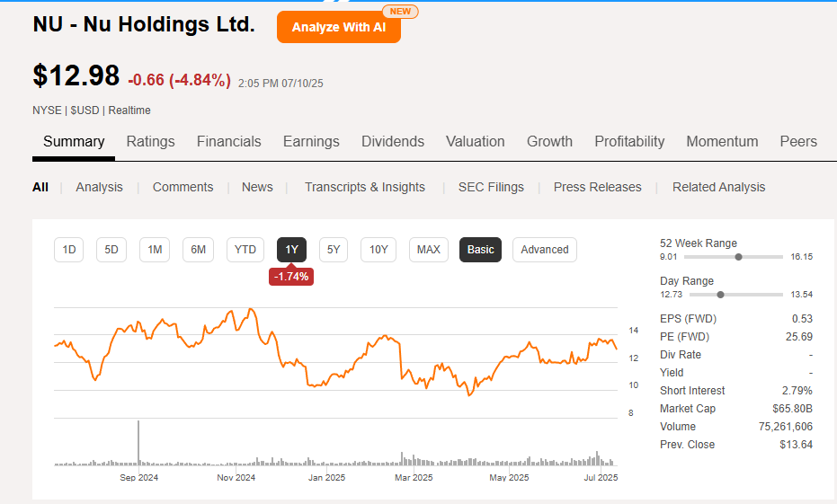Show the MAX chart range
The image size is (837, 504).
(428, 250)
